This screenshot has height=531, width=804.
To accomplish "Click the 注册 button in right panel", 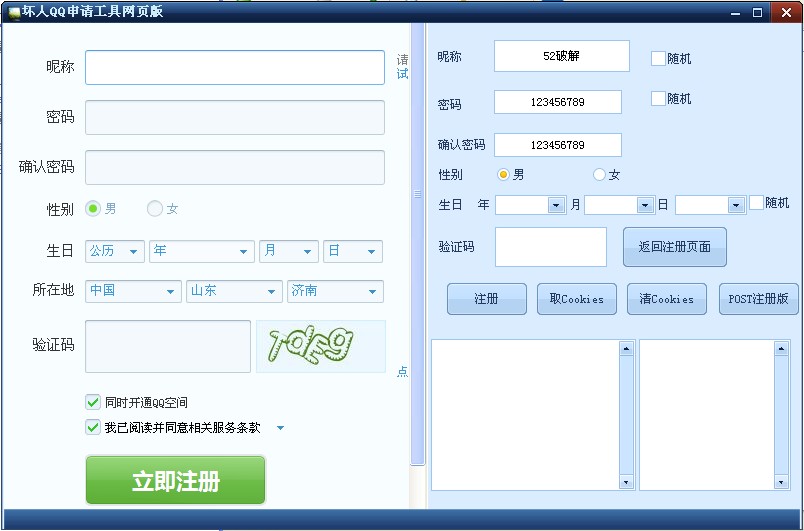I will 487,299.
